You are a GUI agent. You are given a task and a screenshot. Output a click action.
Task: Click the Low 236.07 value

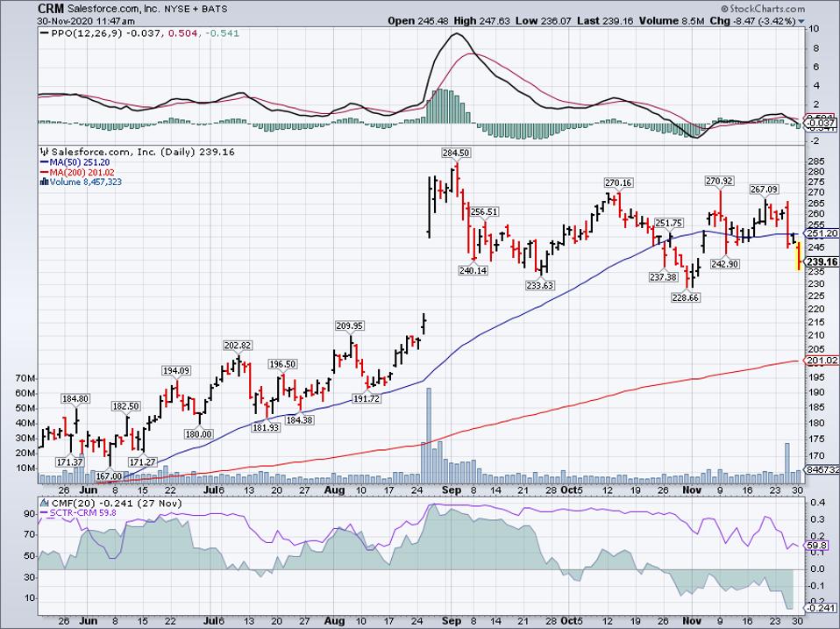point(542,21)
